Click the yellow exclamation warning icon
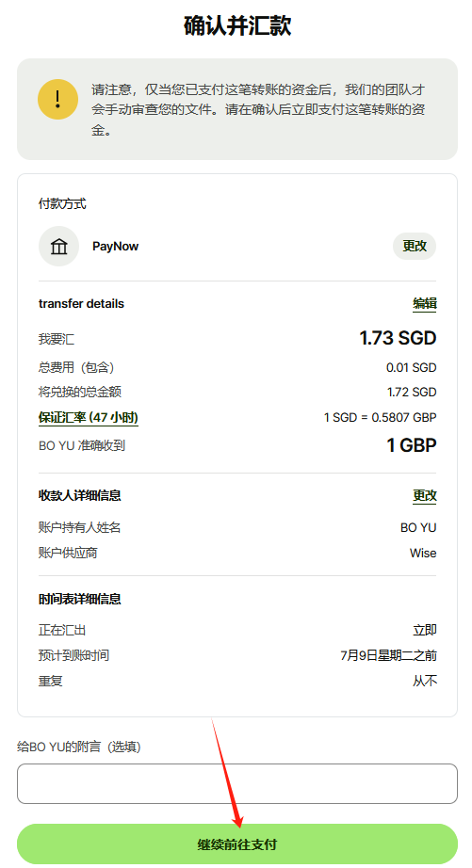This screenshot has width=472, height=868. tap(57, 100)
